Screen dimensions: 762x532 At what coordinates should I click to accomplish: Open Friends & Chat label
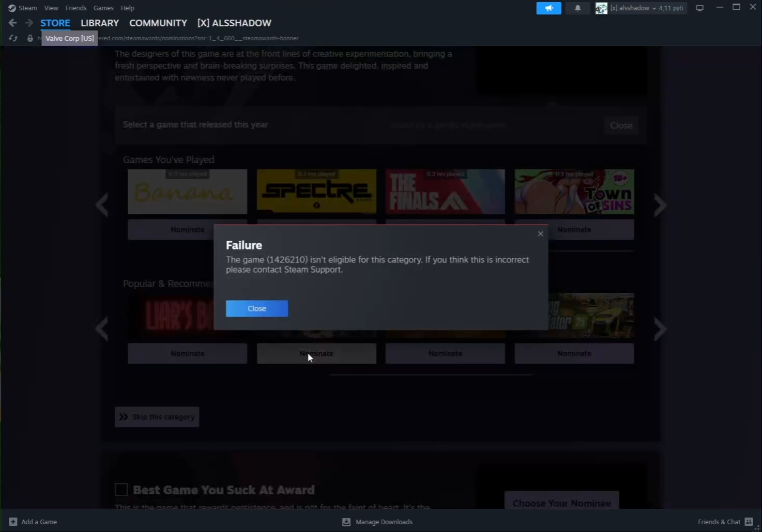click(719, 522)
